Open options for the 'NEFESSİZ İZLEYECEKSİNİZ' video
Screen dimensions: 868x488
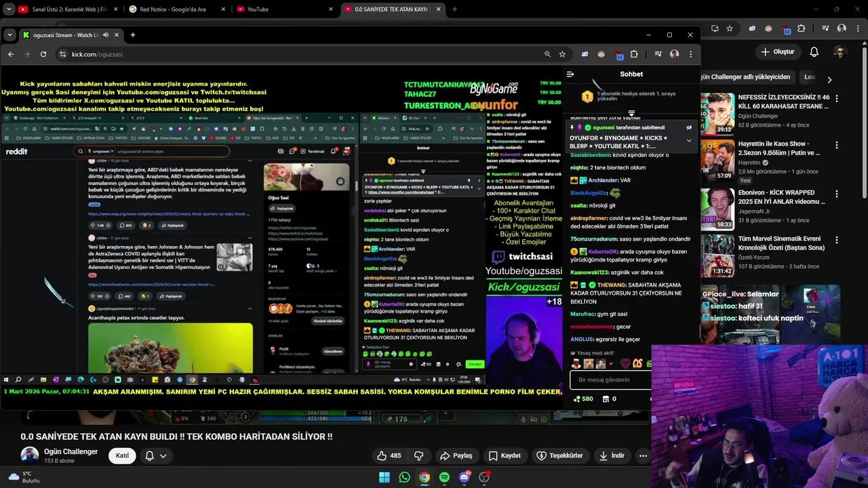pyautogui.click(x=836, y=99)
